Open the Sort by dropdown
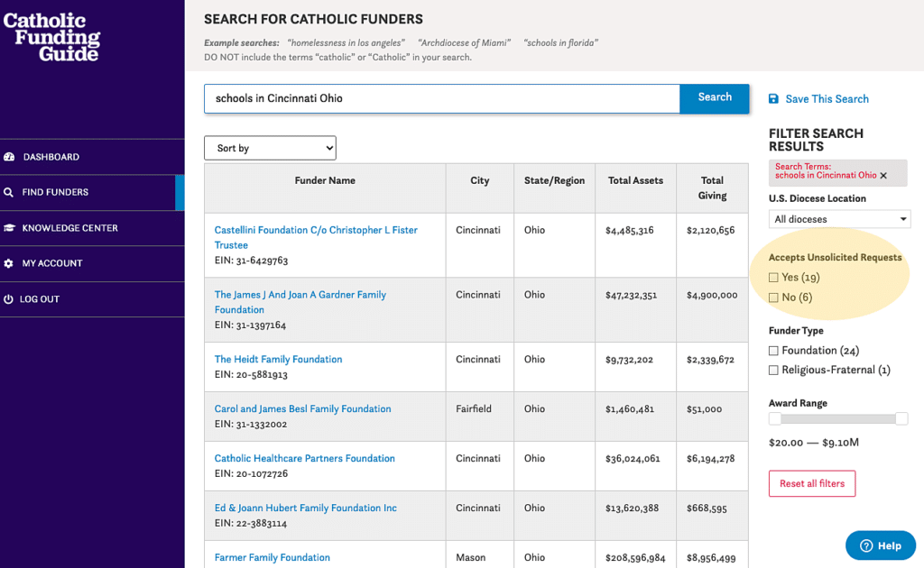Screen dimensions: 924x568 (x=270, y=148)
